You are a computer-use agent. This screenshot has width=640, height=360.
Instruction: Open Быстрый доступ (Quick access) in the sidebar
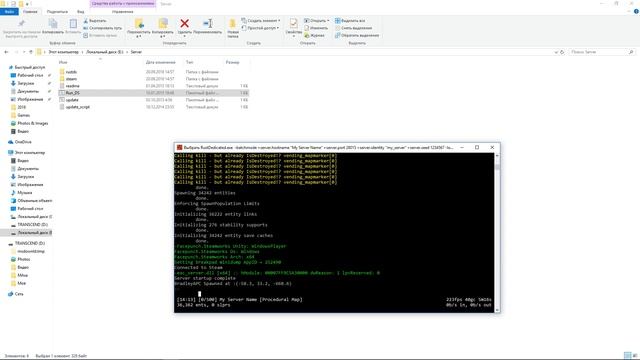(x=27, y=67)
